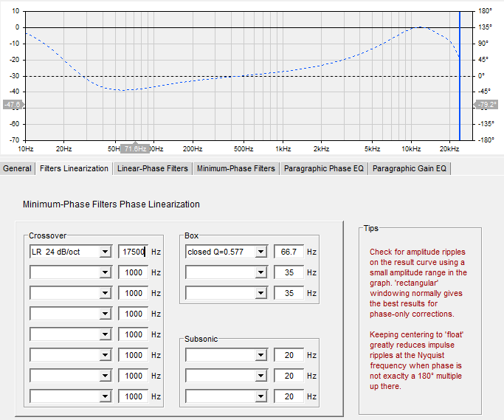Click the first Subsonic 20 Hz field

pos(289,355)
